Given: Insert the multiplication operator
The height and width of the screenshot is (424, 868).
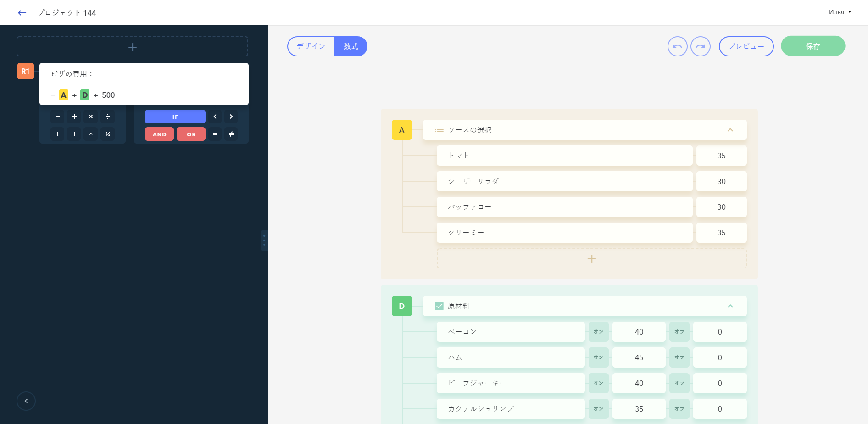Looking at the screenshot, I should pyautogui.click(x=91, y=117).
